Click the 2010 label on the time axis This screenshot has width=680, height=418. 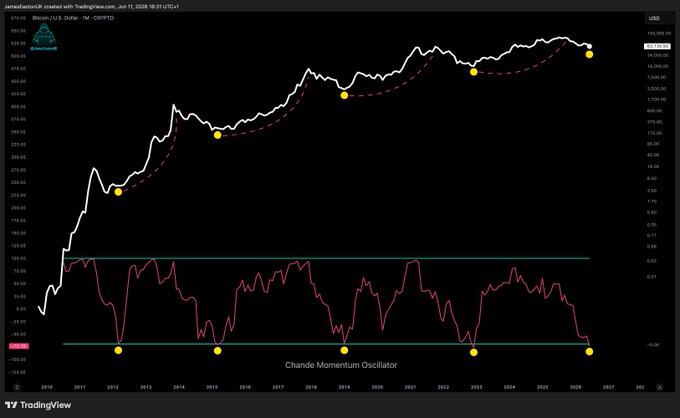click(46, 387)
